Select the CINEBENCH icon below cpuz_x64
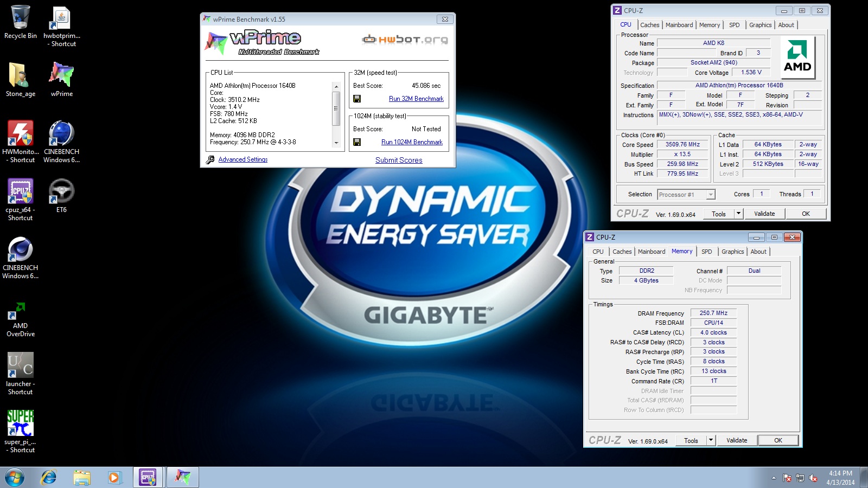868x488 pixels. coord(21,258)
